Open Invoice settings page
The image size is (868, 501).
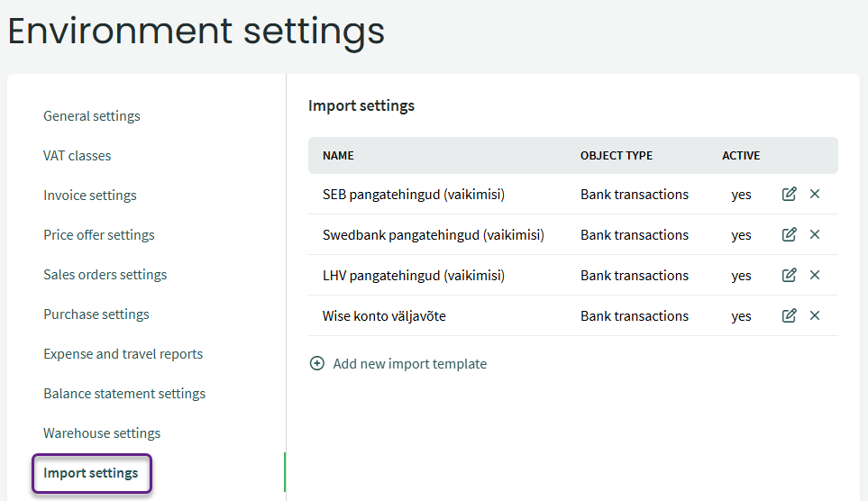90,196
